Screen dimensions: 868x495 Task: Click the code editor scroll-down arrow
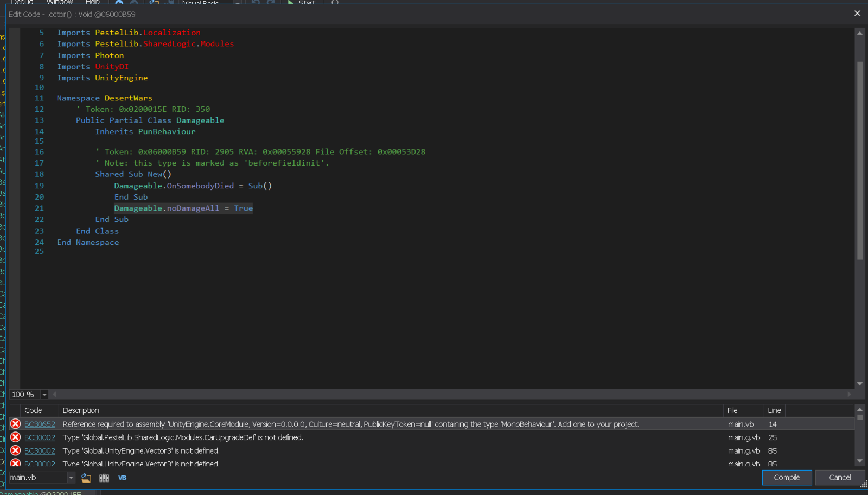[x=860, y=384]
